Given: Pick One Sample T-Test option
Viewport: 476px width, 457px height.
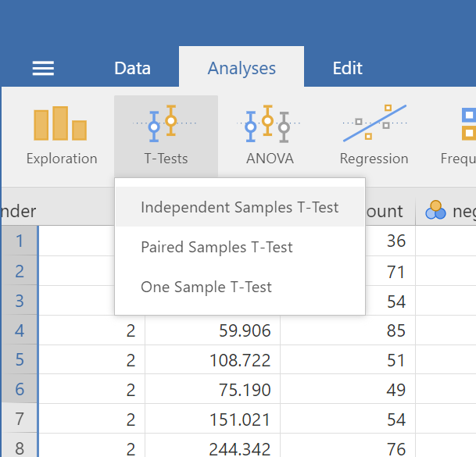Looking at the screenshot, I should click(206, 287).
